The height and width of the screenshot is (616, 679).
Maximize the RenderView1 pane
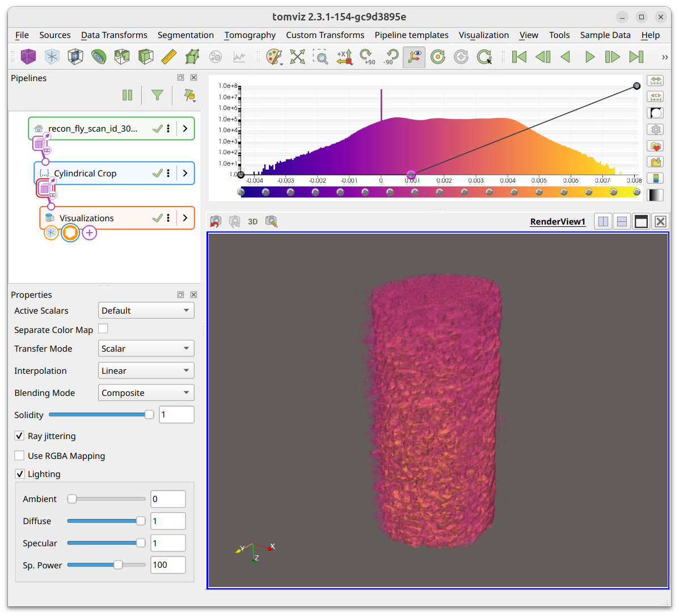[641, 222]
